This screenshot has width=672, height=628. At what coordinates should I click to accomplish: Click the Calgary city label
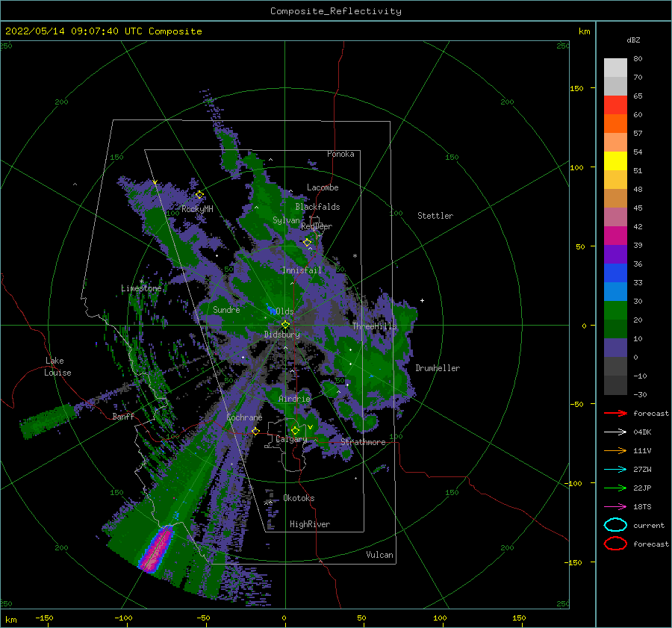[291, 439]
